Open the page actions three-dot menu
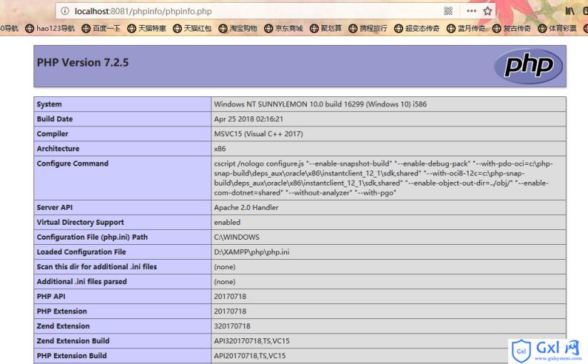The height and width of the screenshot is (364, 588). click(472, 11)
